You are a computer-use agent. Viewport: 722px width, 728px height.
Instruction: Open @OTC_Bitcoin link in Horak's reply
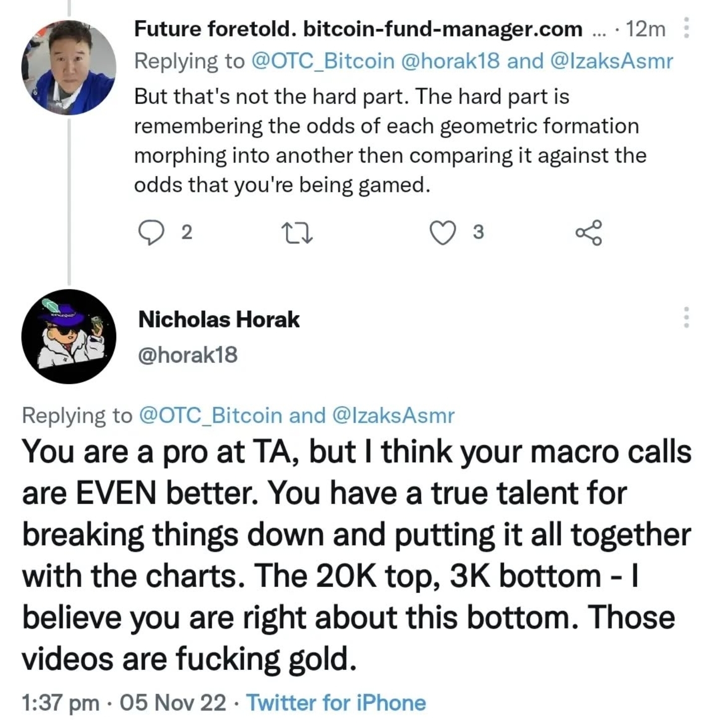click(210, 415)
